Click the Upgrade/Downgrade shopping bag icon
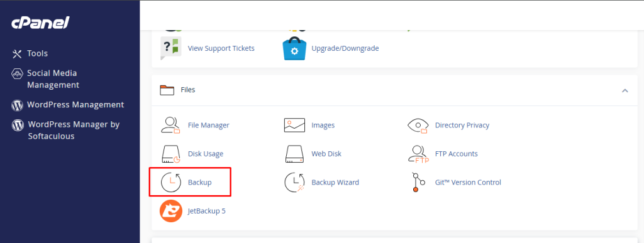This screenshot has height=243, width=644. coord(294,48)
